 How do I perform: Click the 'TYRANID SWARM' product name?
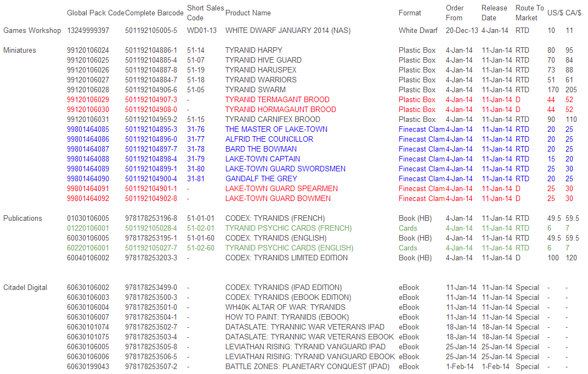256,90
